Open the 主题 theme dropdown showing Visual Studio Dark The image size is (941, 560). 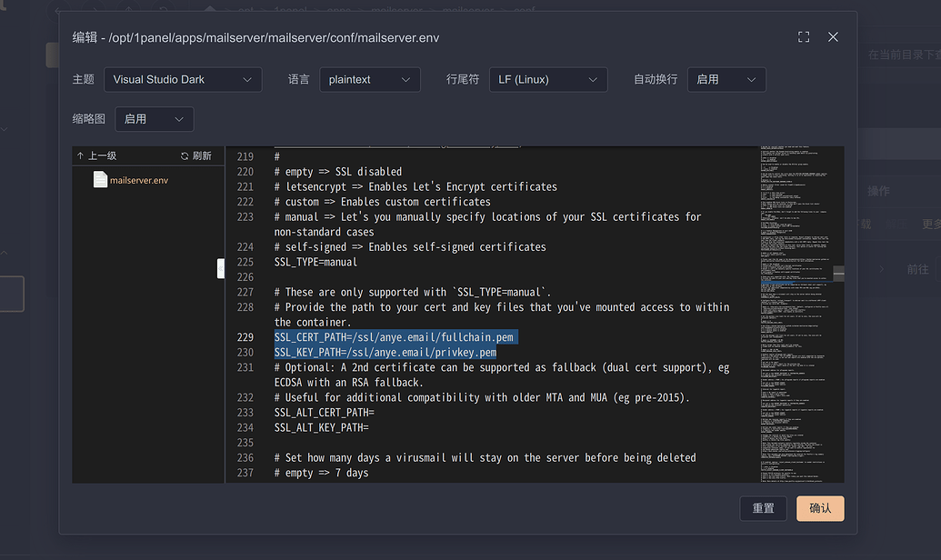point(182,79)
